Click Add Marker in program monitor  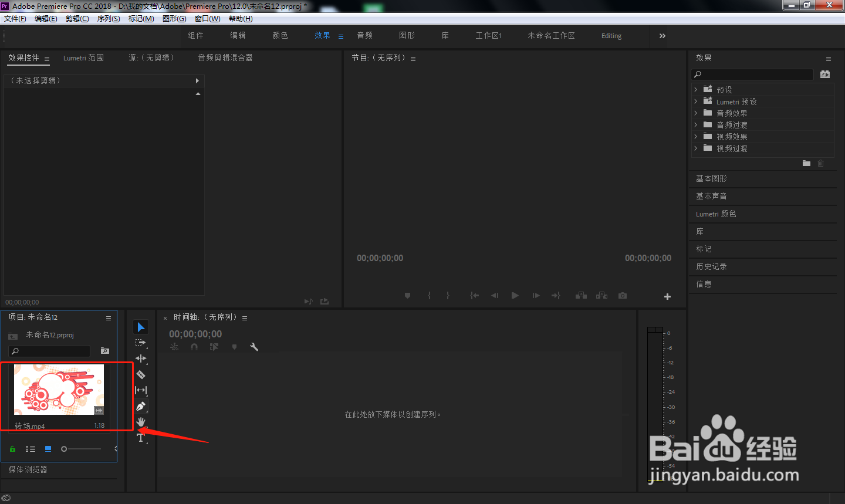coord(407,296)
